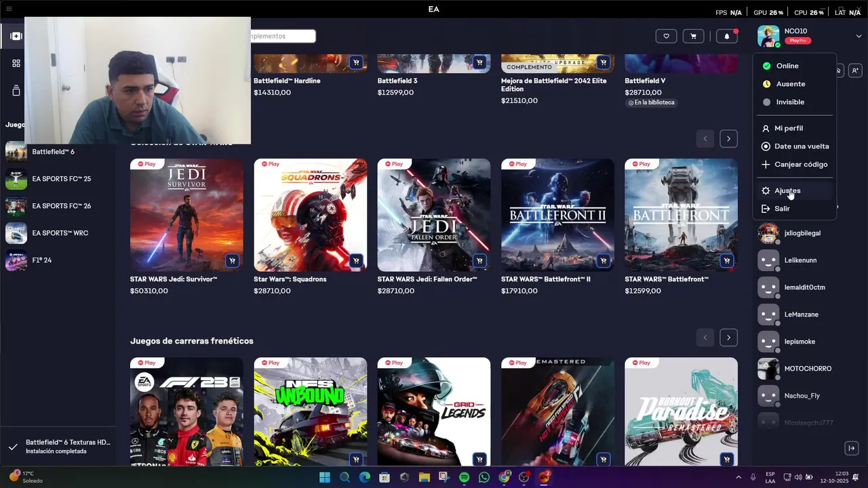This screenshot has height=488, width=868.
Task: Add GRID Legends to cart
Action: click(x=479, y=460)
